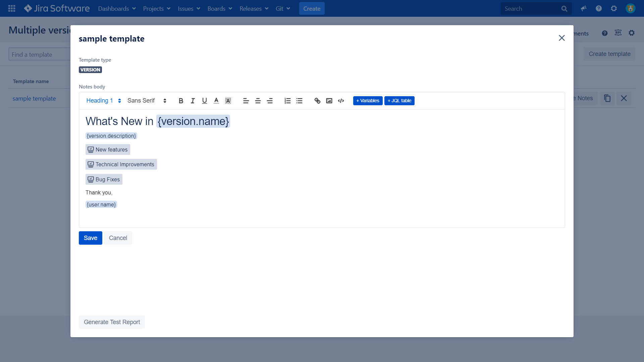Click the Generate Test Report button
Viewport: 644px width, 362px height.
tap(112, 322)
